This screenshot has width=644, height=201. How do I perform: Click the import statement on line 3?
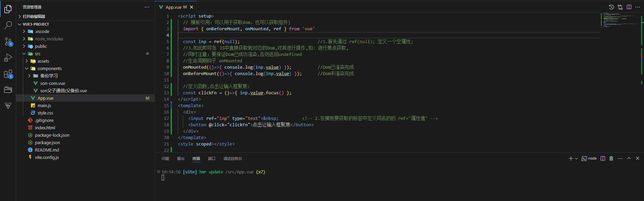tap(249, 29)
